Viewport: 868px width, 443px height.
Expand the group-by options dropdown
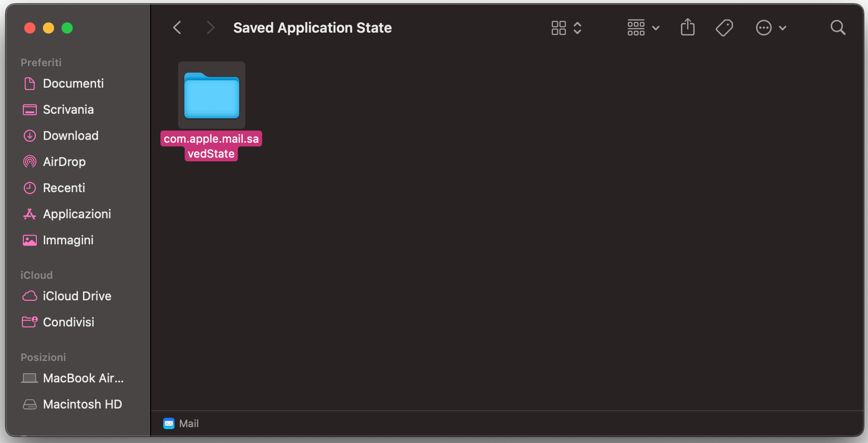click(643, 28)
